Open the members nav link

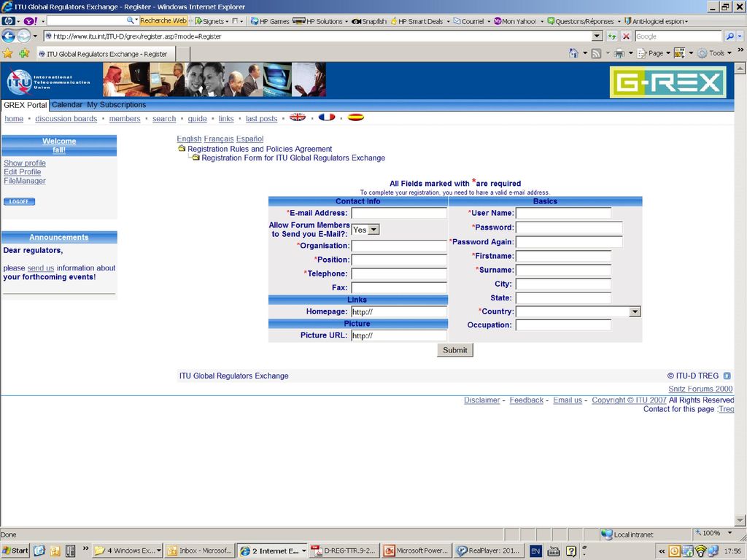(124, 119)
